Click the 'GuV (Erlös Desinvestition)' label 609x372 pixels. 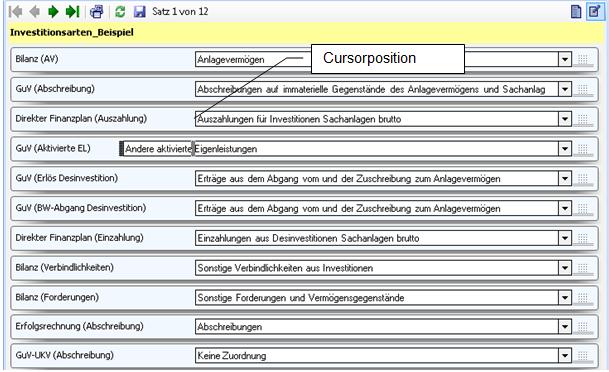pos(67,178)
